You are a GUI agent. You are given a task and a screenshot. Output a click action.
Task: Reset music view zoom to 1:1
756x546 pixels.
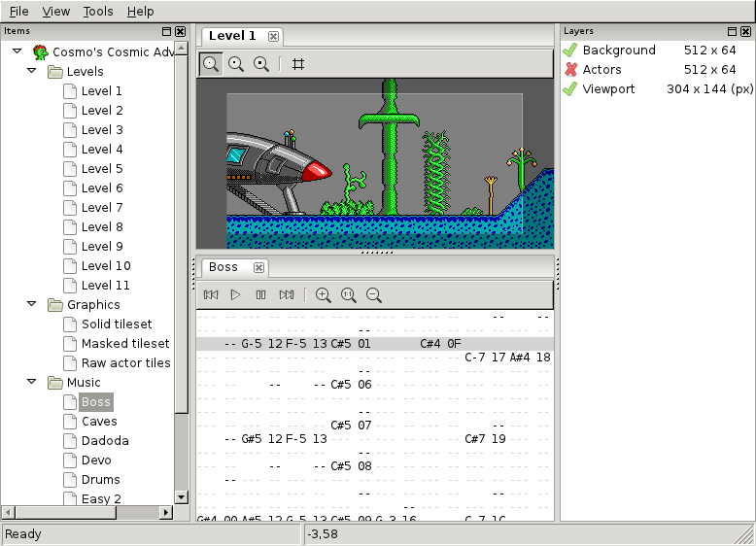[x=349, y=295]
